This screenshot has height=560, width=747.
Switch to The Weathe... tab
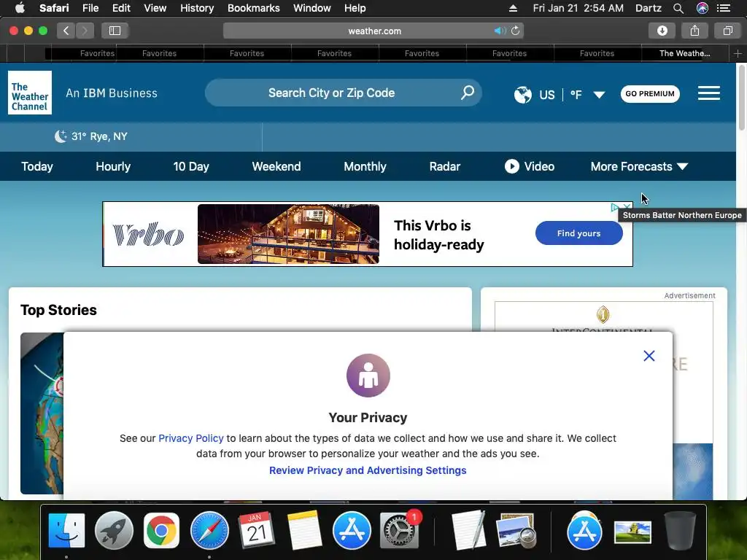coord(684,53)
